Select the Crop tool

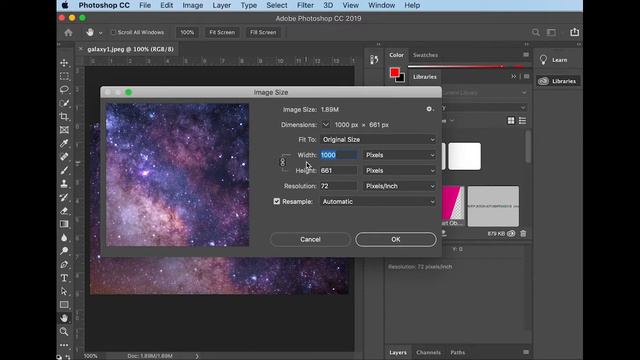click(x=64, y=116)
